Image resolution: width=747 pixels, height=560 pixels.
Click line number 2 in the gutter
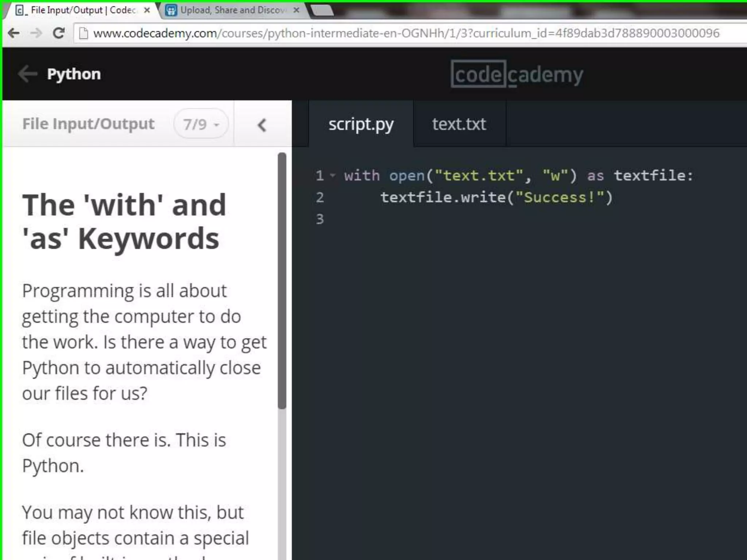pos(320,197)
